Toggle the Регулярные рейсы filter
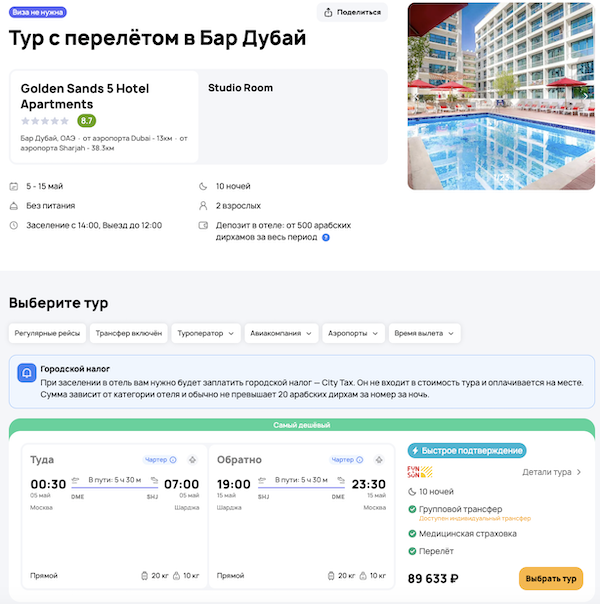 (46, 333)
